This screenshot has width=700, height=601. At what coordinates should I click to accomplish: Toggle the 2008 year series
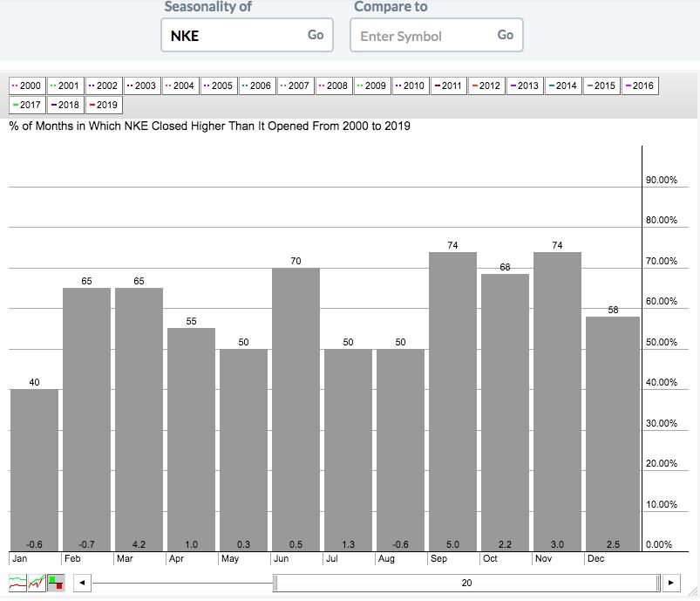click(335, 85)
